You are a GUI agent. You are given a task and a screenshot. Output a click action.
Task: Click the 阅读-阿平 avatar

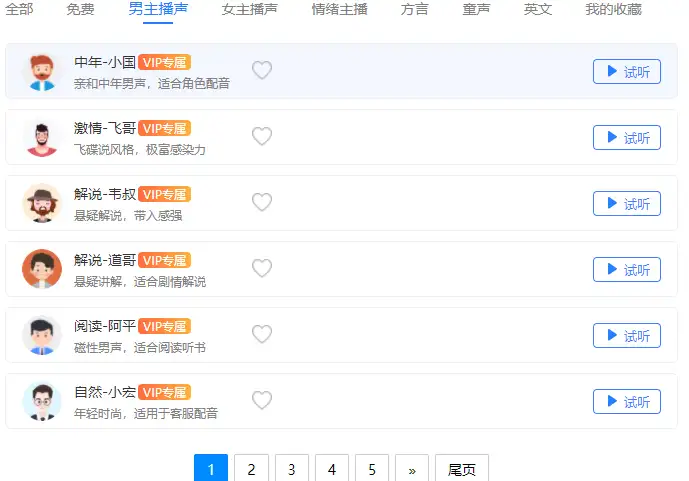42,335
